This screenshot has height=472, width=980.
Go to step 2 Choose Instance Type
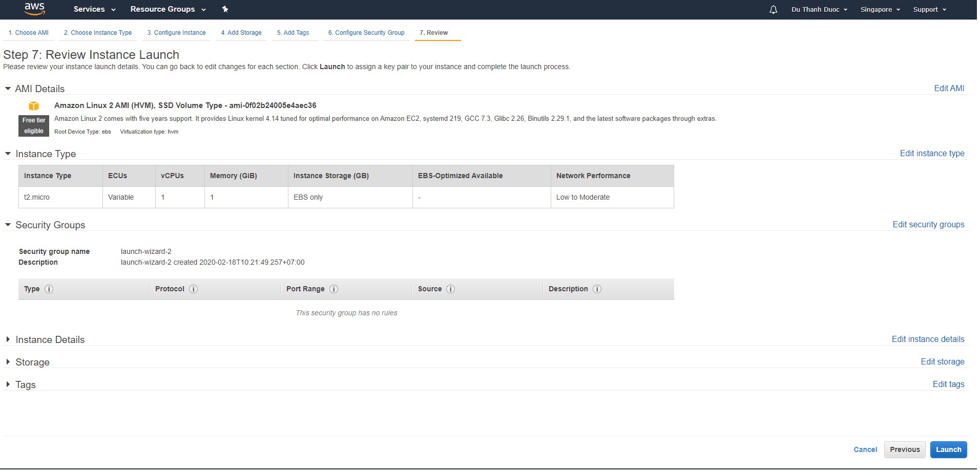(x=98, y=33)
